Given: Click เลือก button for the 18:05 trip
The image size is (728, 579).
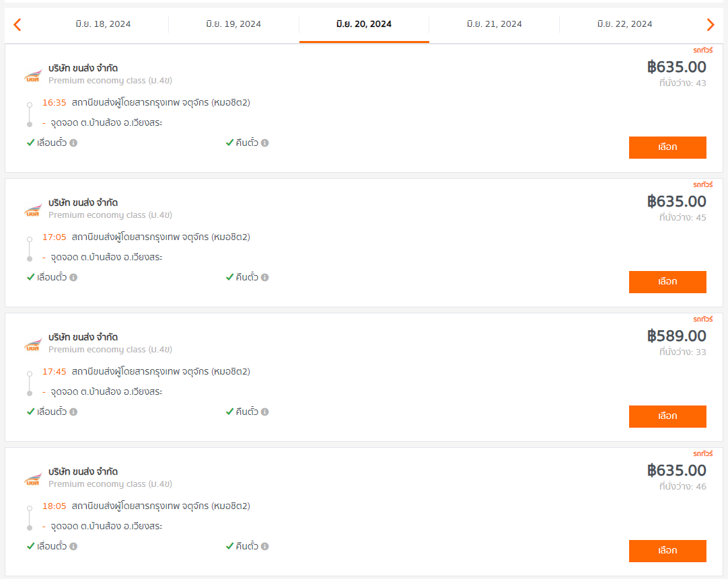Looking at the screenshot, I should (667, 551).
